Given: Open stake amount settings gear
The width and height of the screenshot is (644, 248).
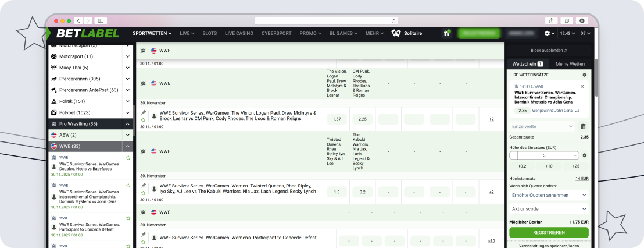Looking at the screenshot, I should click(x=584, y=155).
